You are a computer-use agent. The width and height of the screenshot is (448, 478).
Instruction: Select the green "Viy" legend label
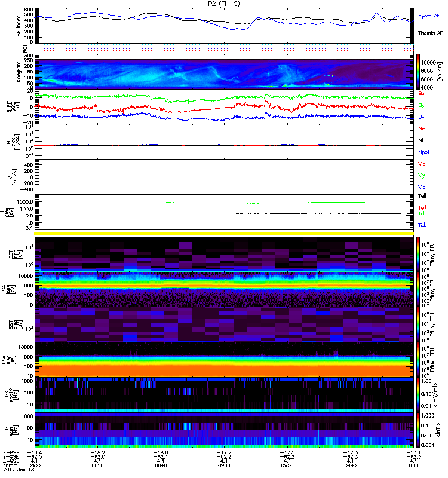click(422, 176)
